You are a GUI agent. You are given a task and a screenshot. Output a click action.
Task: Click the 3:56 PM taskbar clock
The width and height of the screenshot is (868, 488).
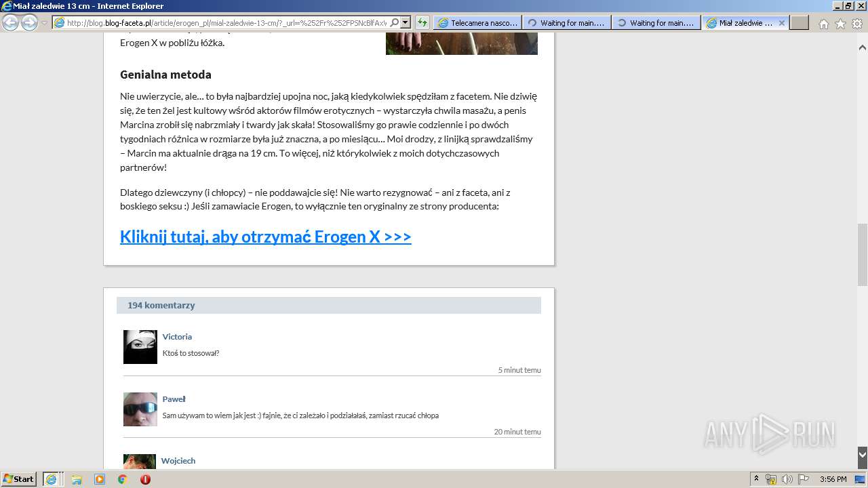(x=833, y=479)
